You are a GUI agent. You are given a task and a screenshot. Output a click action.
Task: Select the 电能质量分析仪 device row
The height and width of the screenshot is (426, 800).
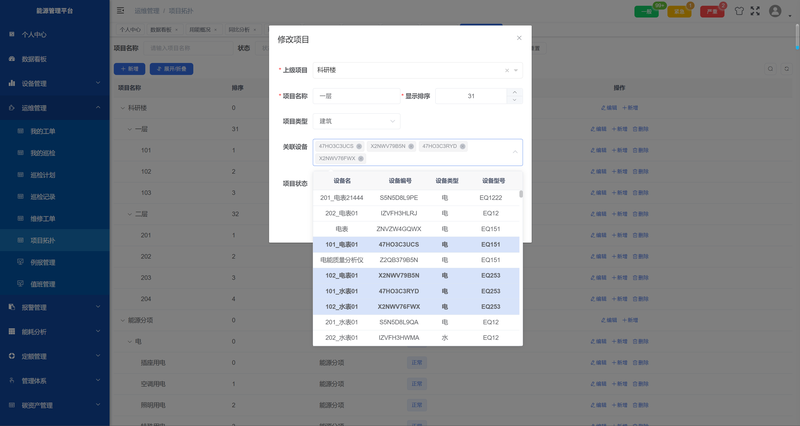[416, 260]
